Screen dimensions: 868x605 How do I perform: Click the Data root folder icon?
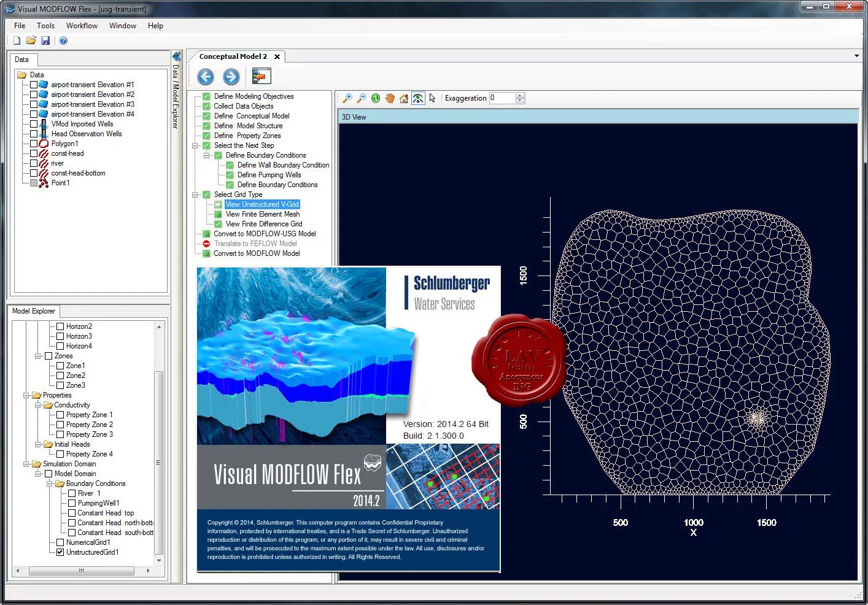click(x=22, y=75)
